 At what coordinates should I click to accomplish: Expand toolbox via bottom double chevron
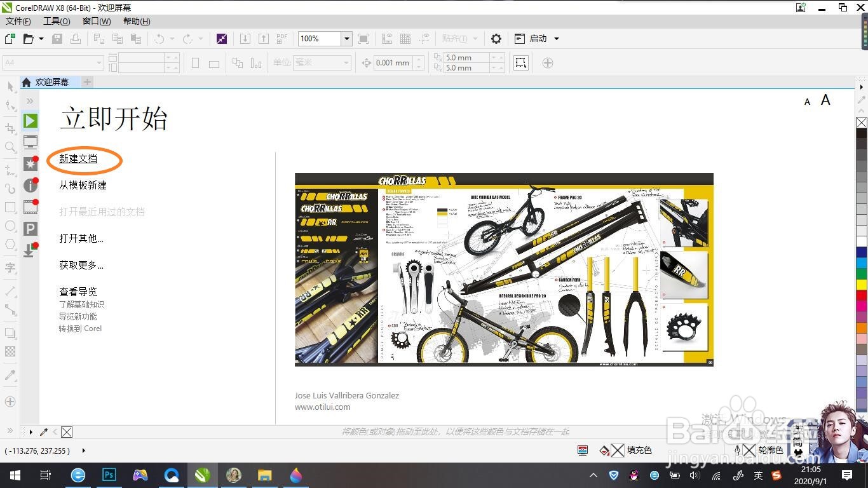pyautogui.click(x=10, y=431)
